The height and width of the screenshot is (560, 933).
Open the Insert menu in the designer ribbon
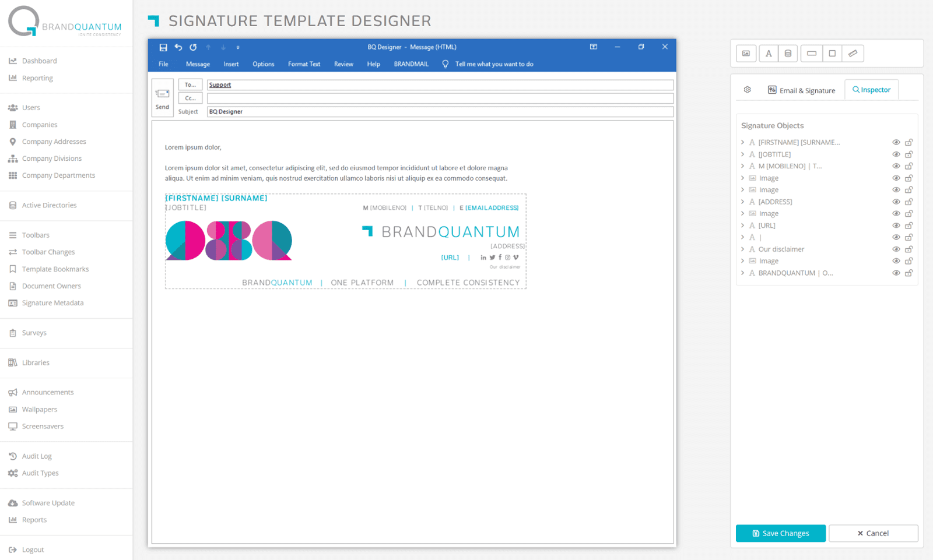231,64
